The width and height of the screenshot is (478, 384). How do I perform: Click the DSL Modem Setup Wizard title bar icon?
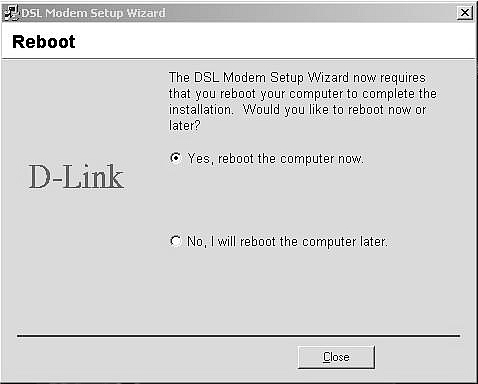(11, 13)
